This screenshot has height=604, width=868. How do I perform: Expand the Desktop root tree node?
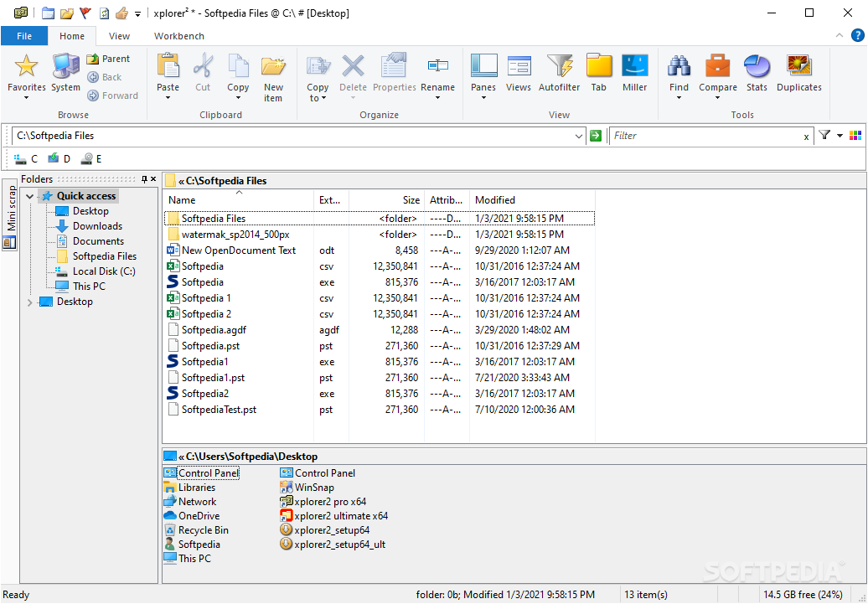[30, 302]
